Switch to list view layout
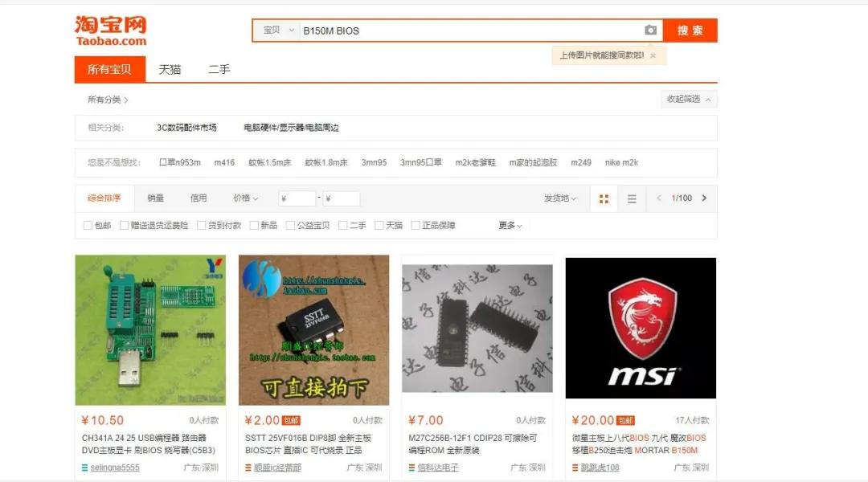This screenshot has width=868, height=482. pos(631,198)
